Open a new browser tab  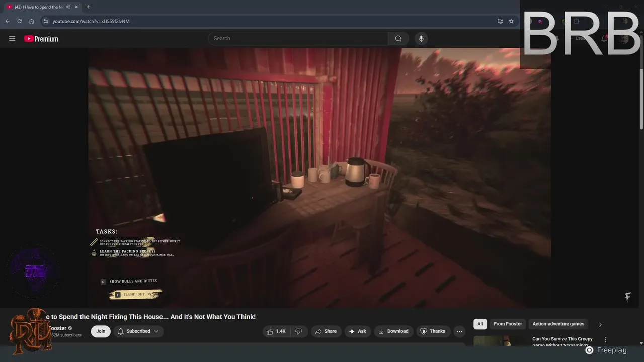coord(89,7)
